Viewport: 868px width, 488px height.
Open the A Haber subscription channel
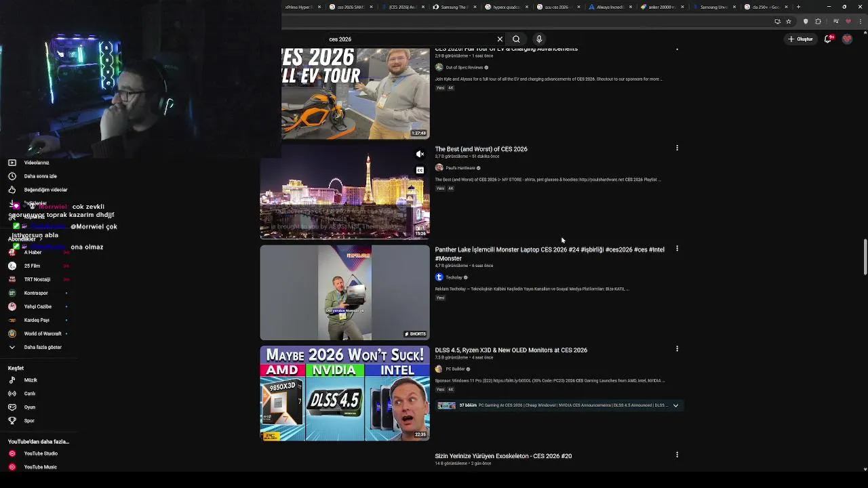pyautogui.click(x=33, y=252)
